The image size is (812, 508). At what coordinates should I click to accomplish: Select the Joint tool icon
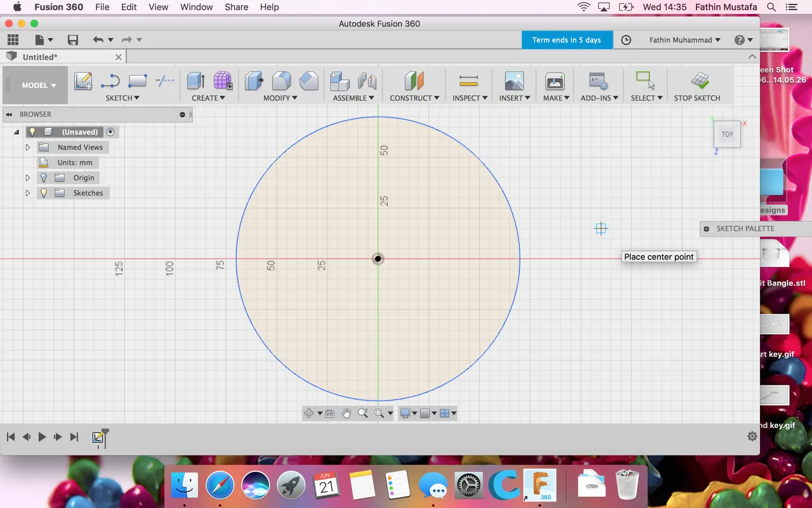[x=367, y=81]
